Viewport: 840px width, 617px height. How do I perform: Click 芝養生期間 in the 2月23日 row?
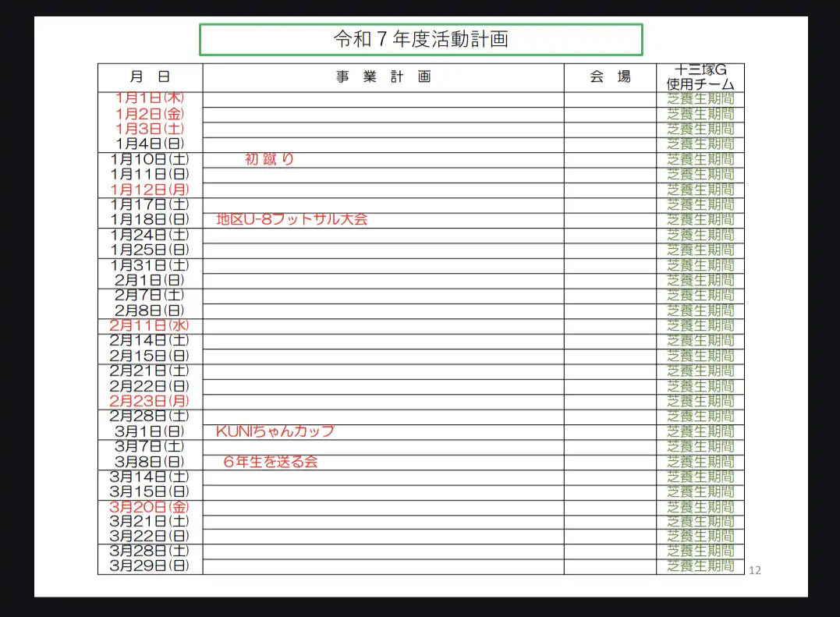[x=700, y=401]
